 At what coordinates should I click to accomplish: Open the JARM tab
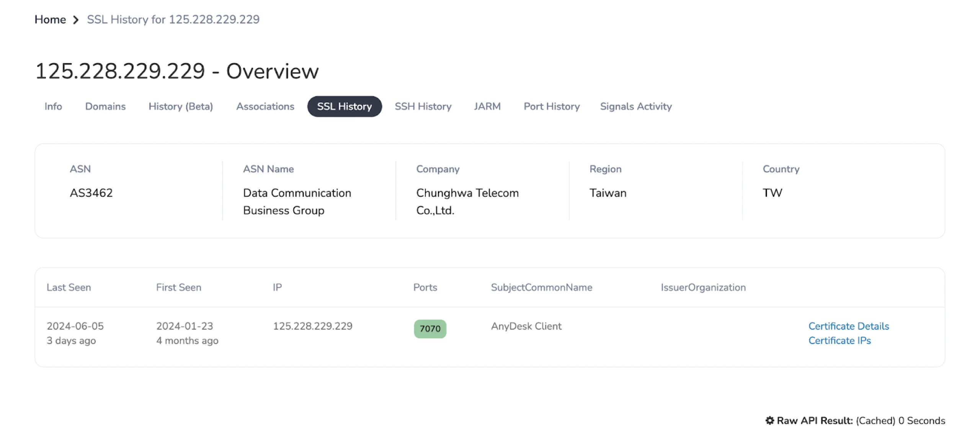point(487,106)
